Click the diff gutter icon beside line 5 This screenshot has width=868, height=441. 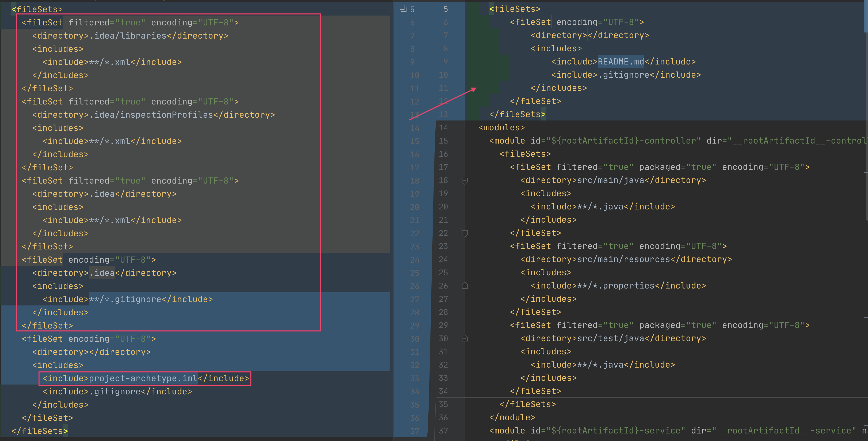(403, 9)
